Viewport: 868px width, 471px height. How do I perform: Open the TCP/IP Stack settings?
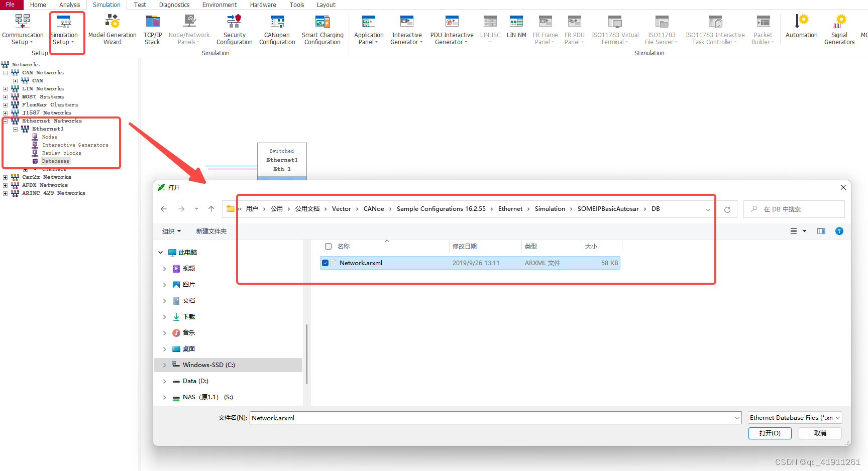pos(153,30)
